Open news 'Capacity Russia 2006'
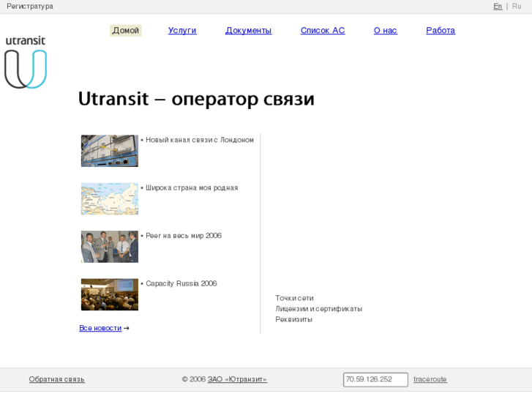This screenshot has width=532, height=399. click(181, 283)
